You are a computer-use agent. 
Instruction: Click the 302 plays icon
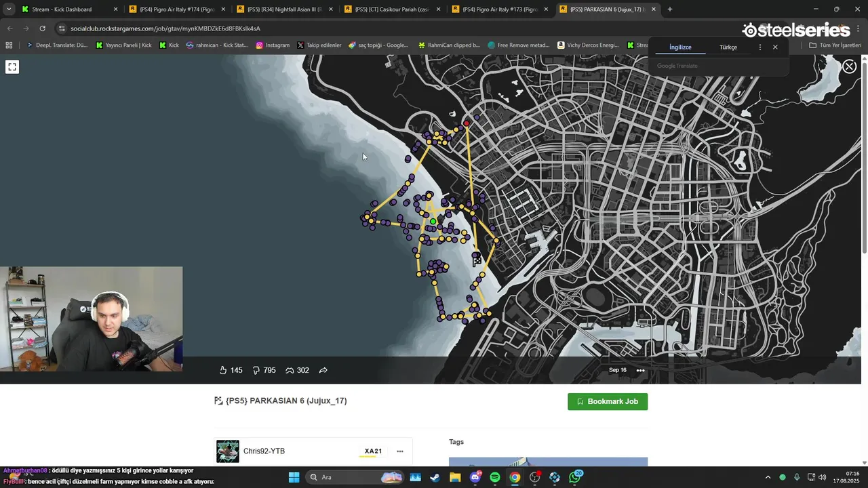(x=290, y=370)
